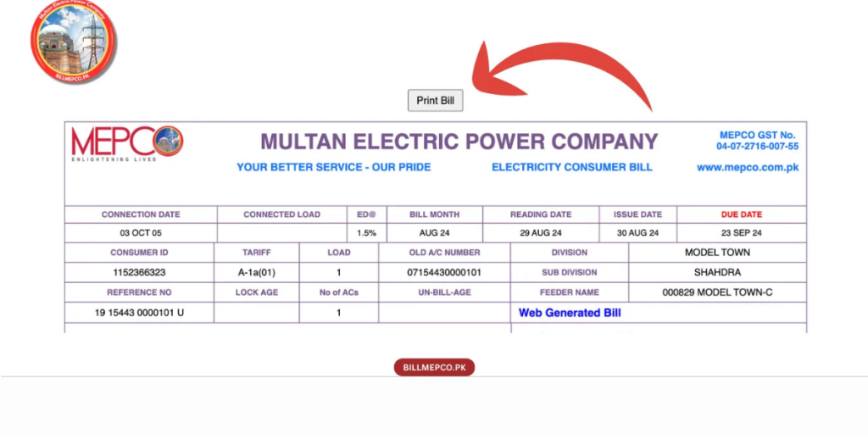Select the sub division value SHAHDRA
The width and height of the screenshot is (868, 434).
coord(717,273)
